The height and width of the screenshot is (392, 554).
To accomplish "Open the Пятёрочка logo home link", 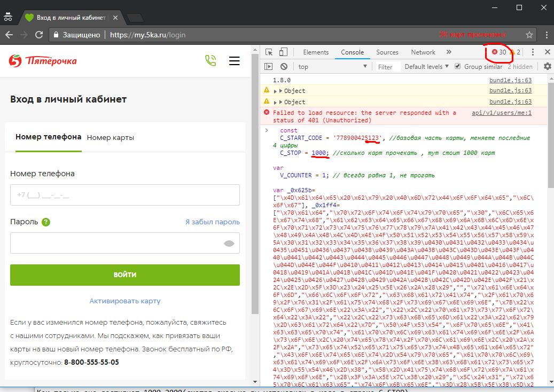I will [x=43, y=61].
